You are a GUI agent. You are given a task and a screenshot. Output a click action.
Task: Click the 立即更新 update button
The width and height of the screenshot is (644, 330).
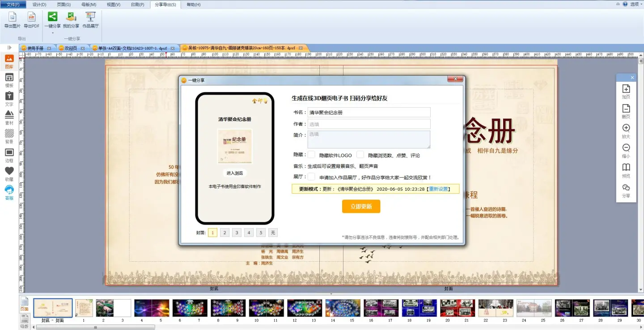[361, 206]
